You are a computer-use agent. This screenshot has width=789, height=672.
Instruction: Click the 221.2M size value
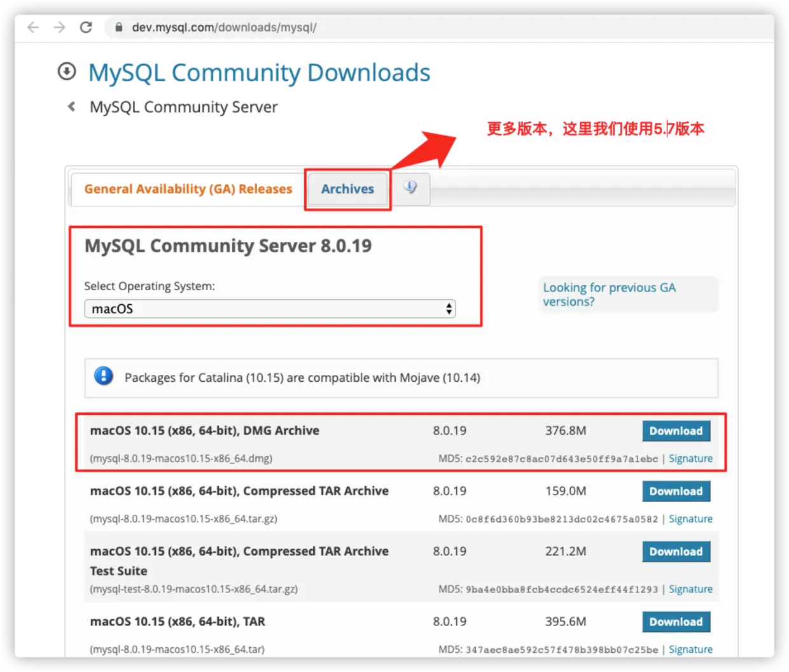pyautogui.click(x=566, y=552)
